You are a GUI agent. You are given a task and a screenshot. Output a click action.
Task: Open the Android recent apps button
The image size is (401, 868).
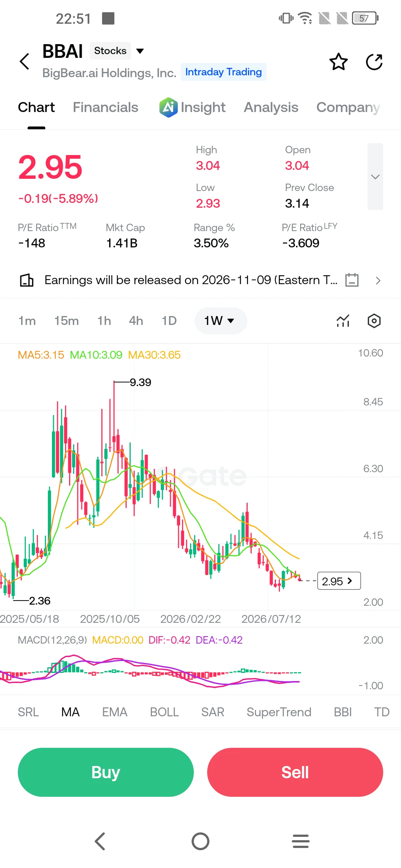pos(301,841)
